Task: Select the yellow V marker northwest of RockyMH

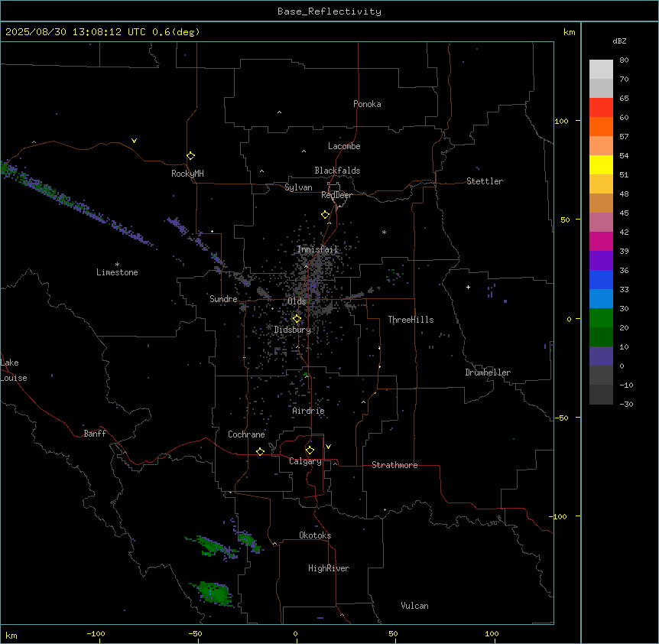Action: pyautogui.click(x=134, y=141)
